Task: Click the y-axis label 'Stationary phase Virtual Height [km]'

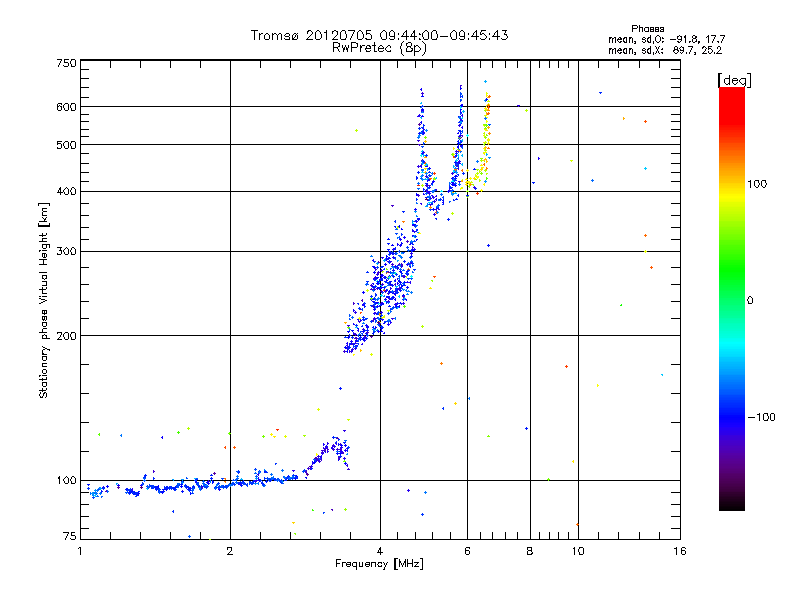Action: tap(43, 301)
